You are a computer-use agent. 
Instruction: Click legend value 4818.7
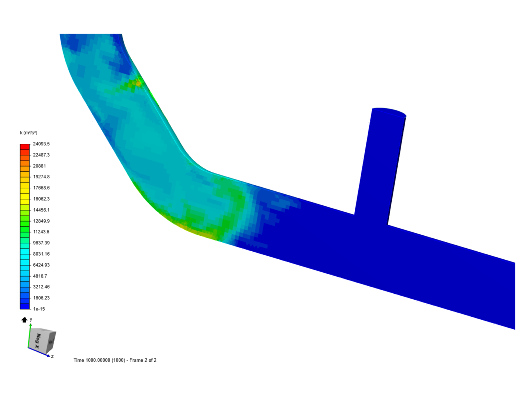coord(40,276)
